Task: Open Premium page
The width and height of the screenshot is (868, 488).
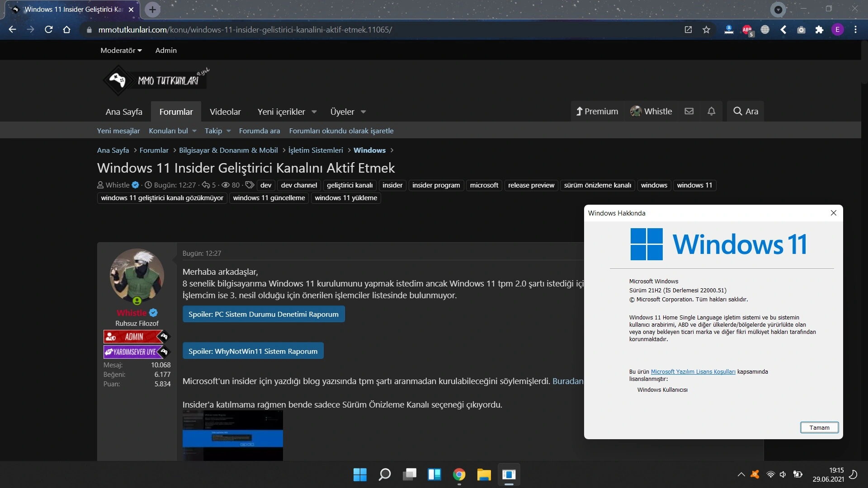Action: point(597,111)
